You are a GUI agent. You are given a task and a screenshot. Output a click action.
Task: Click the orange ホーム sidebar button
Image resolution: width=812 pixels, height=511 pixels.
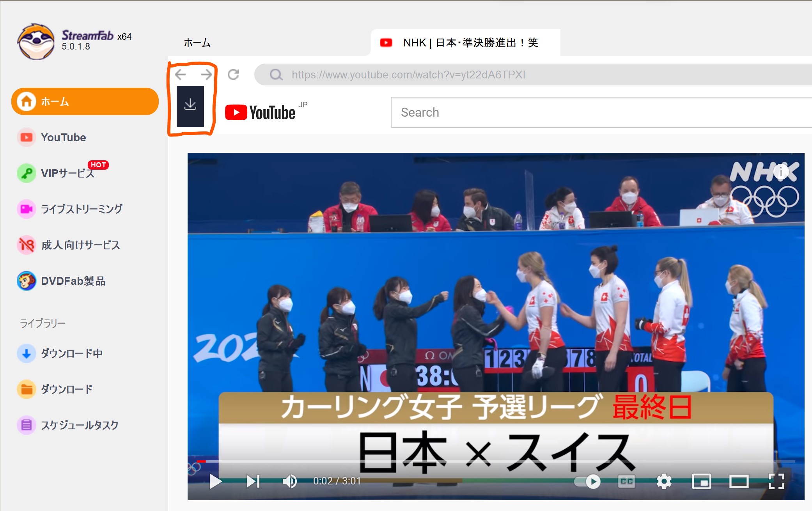pyautogui.click(x=85, y=101)
